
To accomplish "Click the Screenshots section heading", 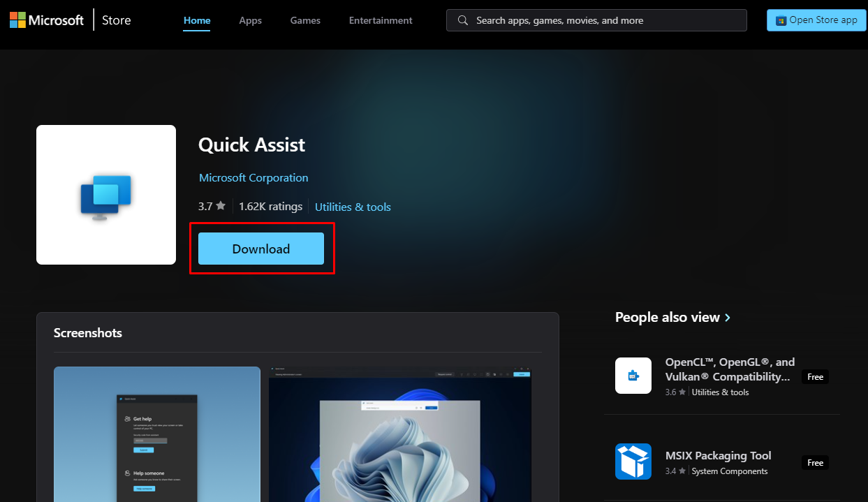I will pyautogui.click(x=88, y=332).
